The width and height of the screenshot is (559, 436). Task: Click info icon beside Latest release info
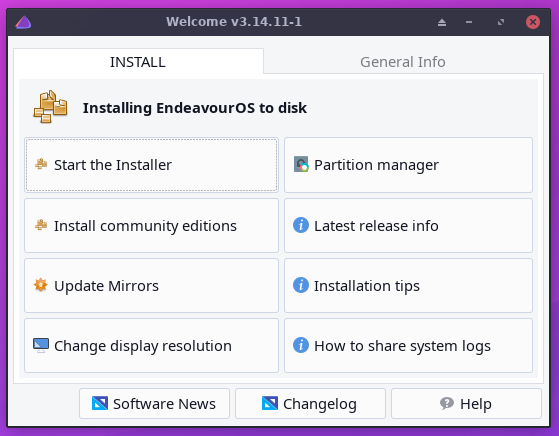pos(301,225)
